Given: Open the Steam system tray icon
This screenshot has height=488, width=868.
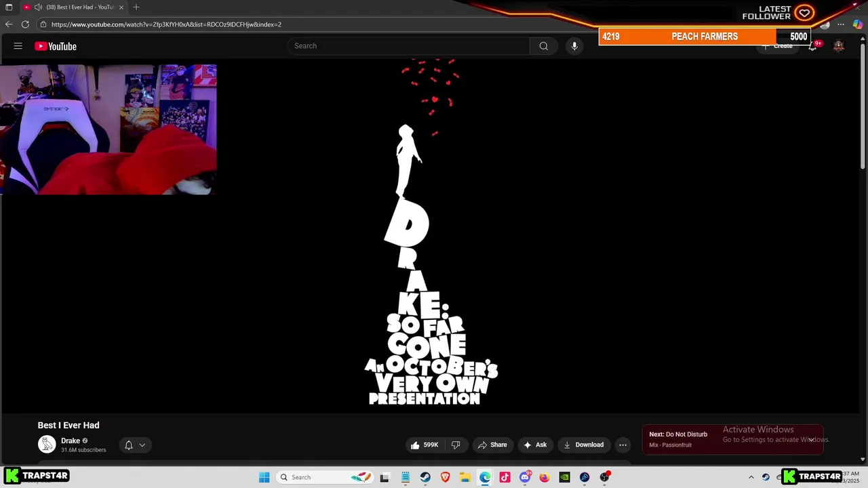Looking at the screenshot, I should (x=766, y=477).
